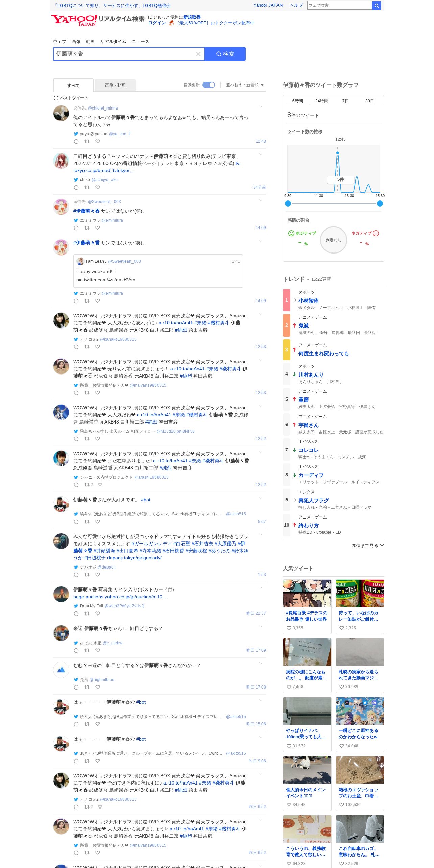Open ヘルプ link in header
Image resolution: width=434 pixels, height=868 pixels.
click(x=296, y=5)
